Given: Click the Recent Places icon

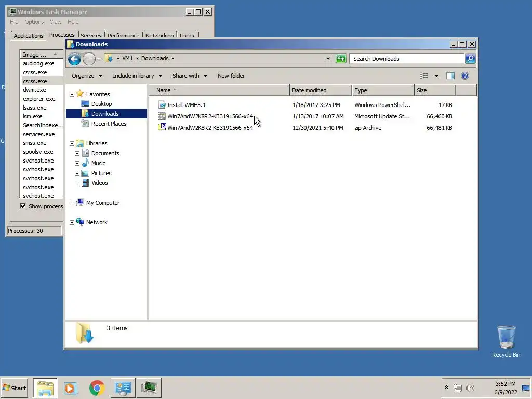Looking at the screenshot, I should (85, 124).
